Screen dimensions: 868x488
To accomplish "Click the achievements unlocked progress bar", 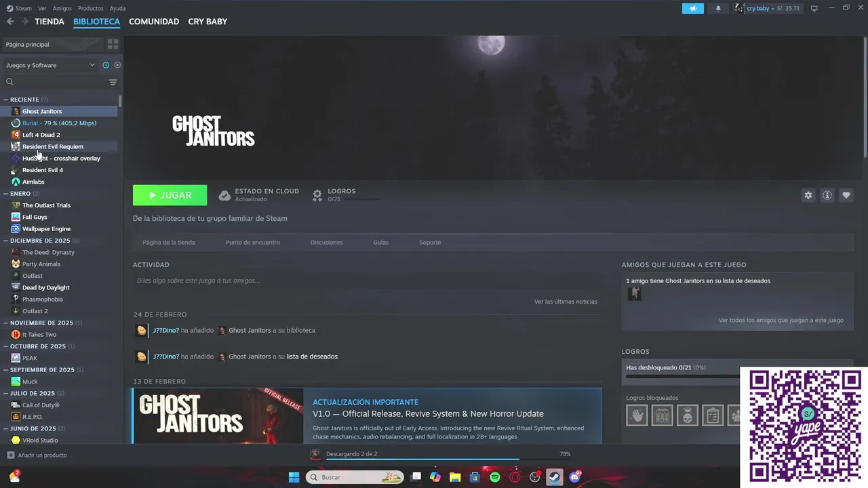I will tap(682, 376).
